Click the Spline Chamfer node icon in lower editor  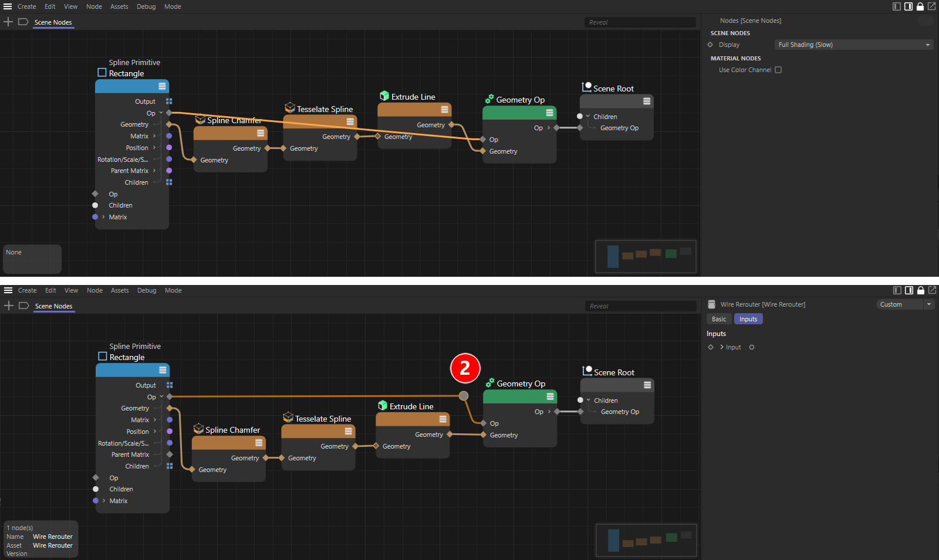[198, 429]
